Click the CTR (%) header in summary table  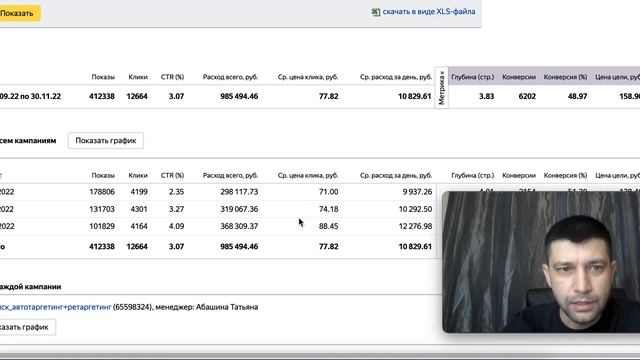point(172,77)
